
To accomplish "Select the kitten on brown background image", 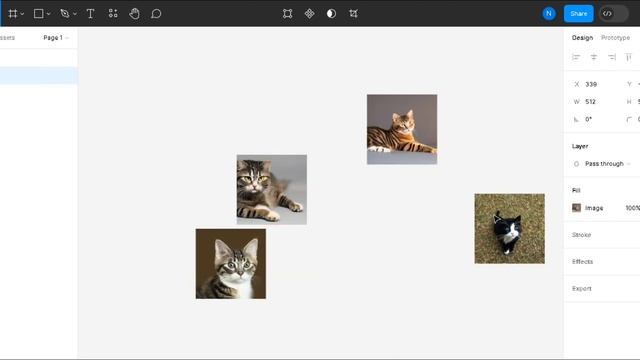I will (231, 264).
